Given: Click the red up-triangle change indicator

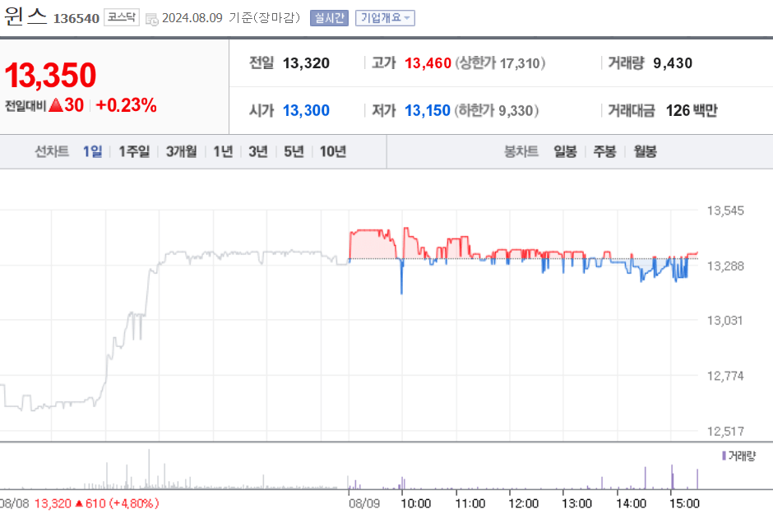Looking at the screenshot, I should point(56,105).
